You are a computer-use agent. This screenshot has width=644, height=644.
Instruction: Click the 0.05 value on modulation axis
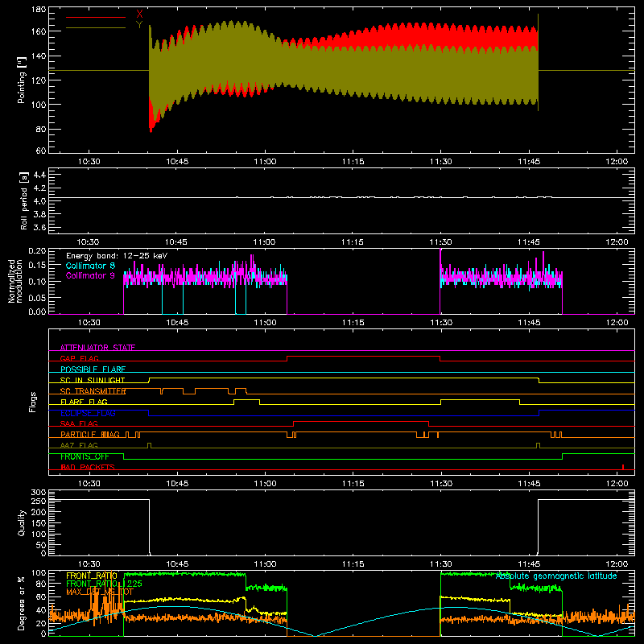coord(37,297)
